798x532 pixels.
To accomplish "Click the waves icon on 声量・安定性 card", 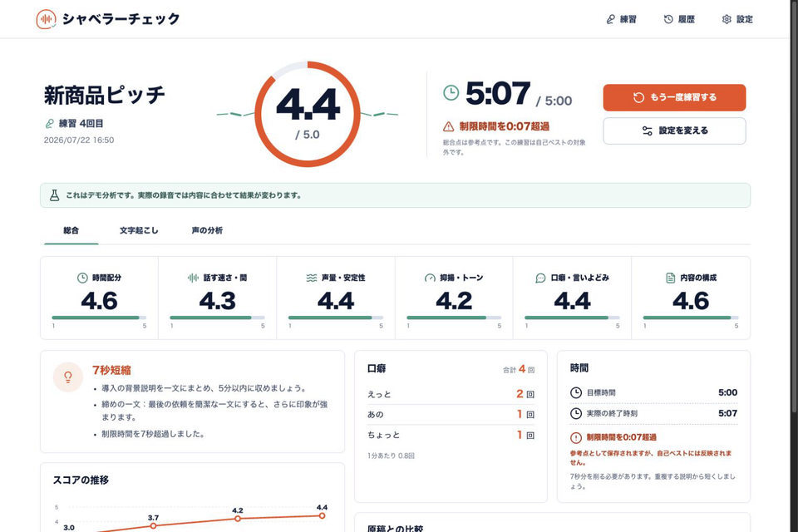I will [312, 278].
